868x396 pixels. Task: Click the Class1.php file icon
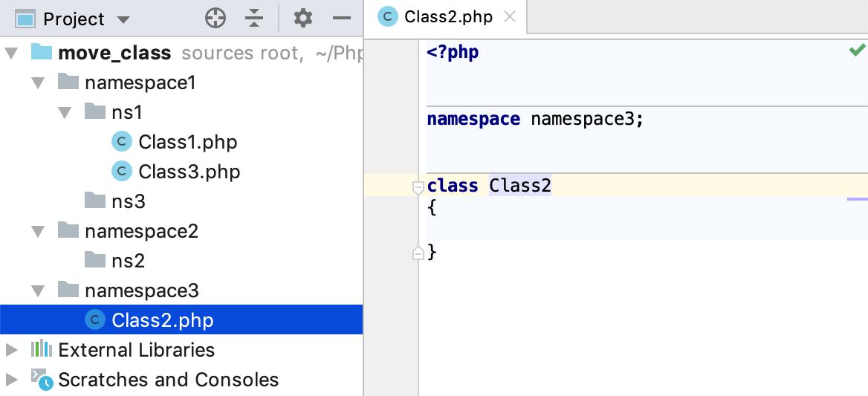pyautogui.click(x=121, y=142)
